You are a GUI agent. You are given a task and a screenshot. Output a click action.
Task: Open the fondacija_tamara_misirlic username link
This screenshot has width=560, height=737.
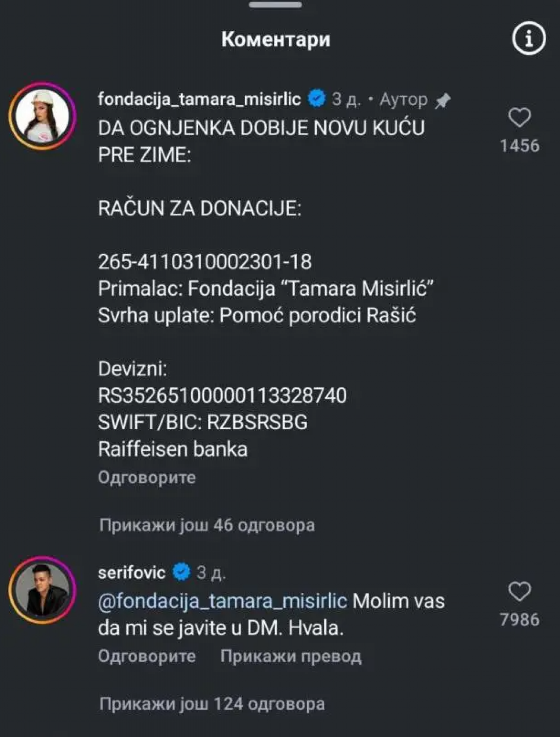(199, 99)
